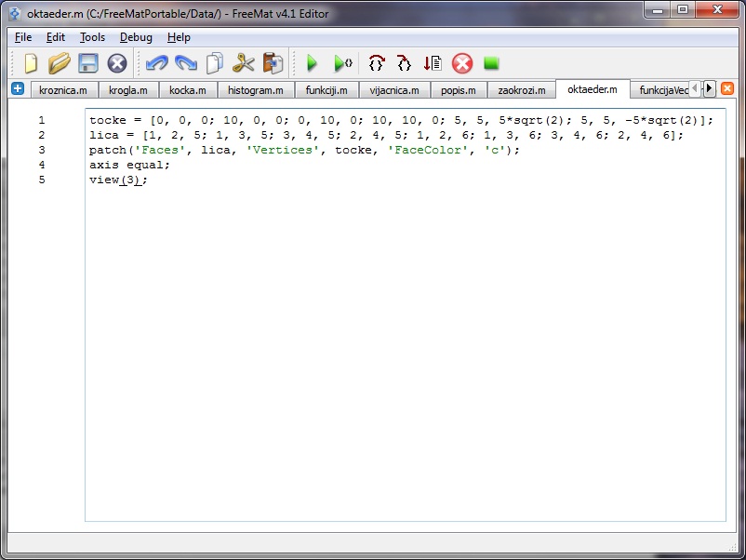Image resolution: width=746 pixels, height=560 pixels.
Task: Run the script with green play icon
Action: click(x=313, y=63)
